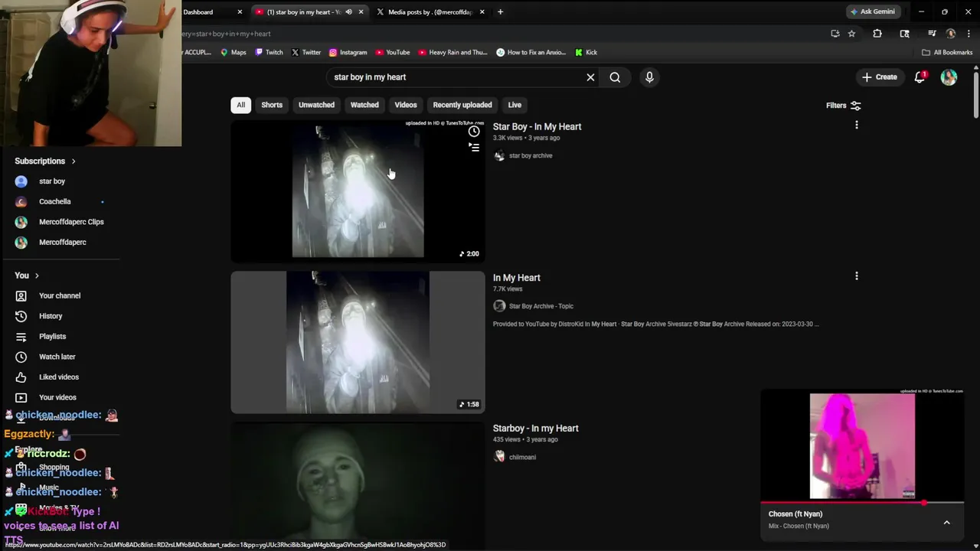Open Playlists in the sidebar

point(52,336)
